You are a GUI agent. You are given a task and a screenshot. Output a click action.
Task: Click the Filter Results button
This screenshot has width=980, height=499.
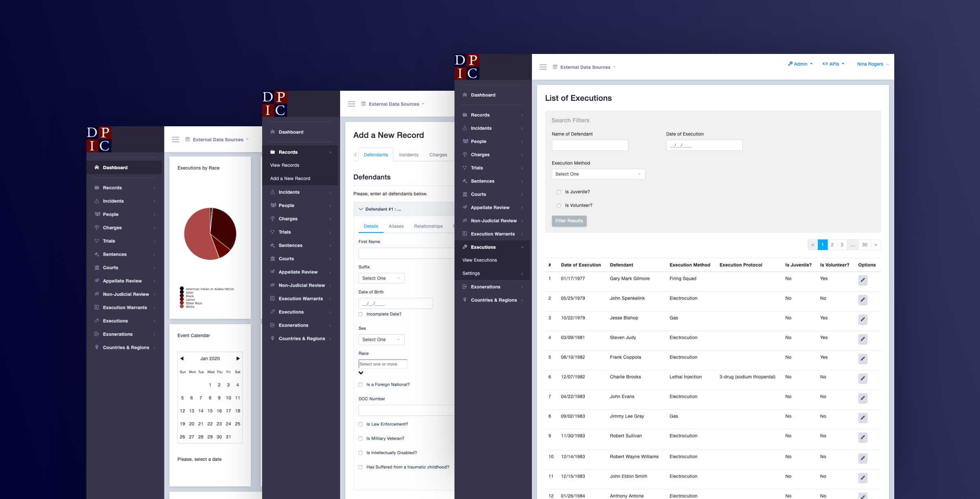569,221
